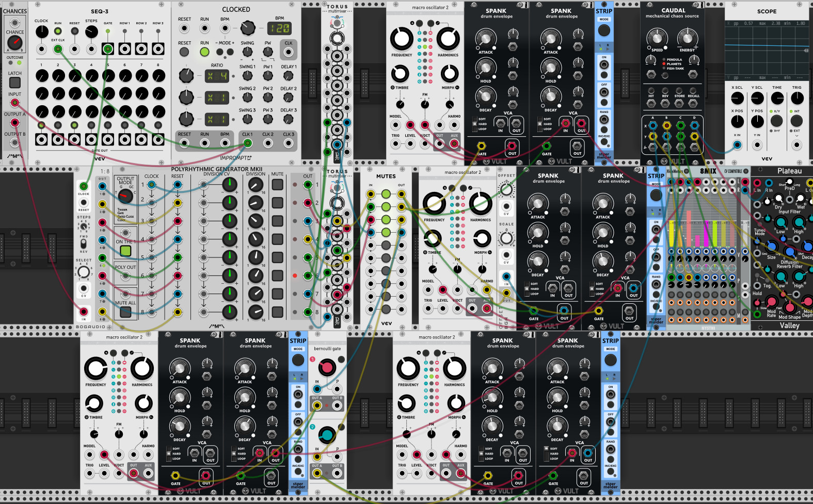
Task: Click OUT 6 jack on Polyrhythmic Generator
Action: 308,275
